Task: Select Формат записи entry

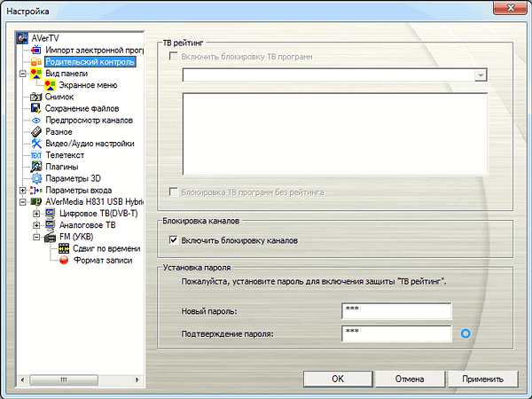Action: click(103, 260)
